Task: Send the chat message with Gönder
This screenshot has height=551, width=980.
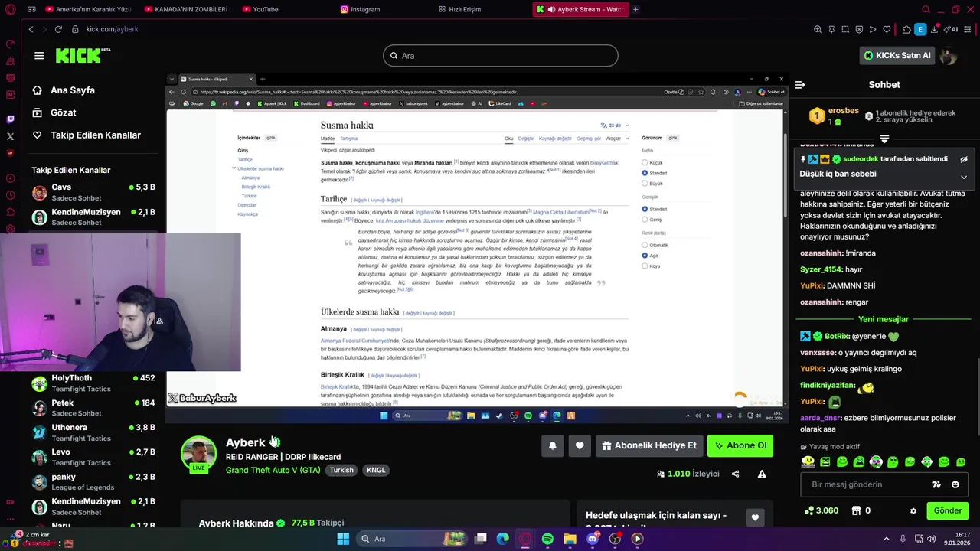Action: tap(947, 510)
